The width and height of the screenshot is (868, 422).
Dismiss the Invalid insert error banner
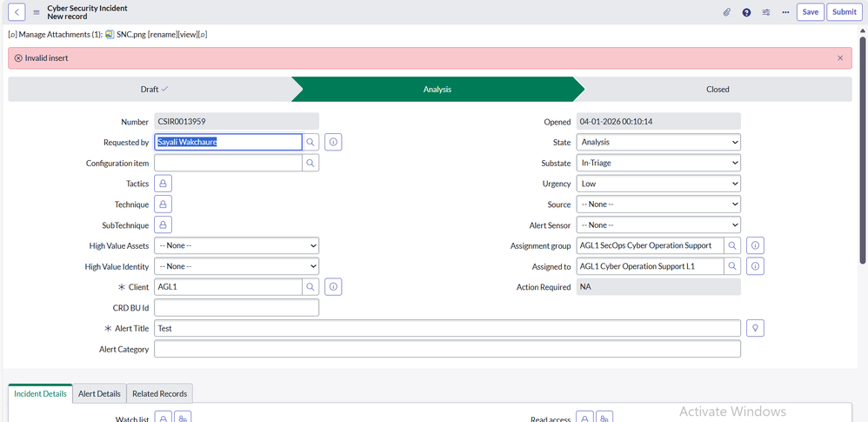coord(840,57)
